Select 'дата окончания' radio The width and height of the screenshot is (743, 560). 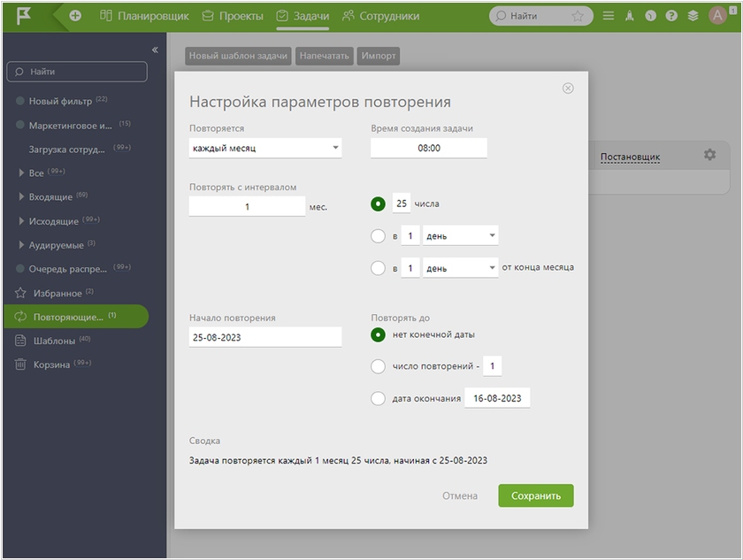point(378,398)
